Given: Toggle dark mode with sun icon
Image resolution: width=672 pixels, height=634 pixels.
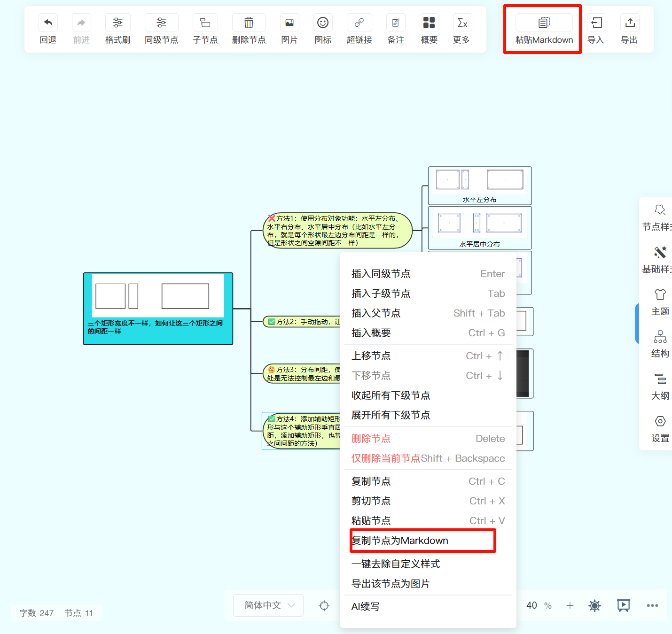Looking at the screenshot, I should tap(594, 606).
